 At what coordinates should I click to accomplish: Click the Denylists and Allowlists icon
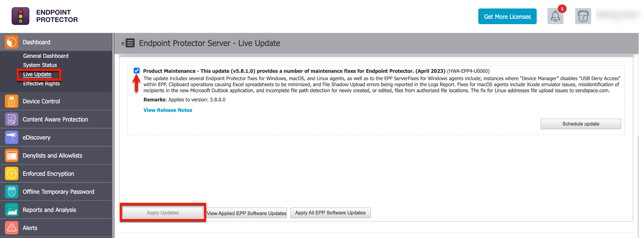click(x=12, y=155)
